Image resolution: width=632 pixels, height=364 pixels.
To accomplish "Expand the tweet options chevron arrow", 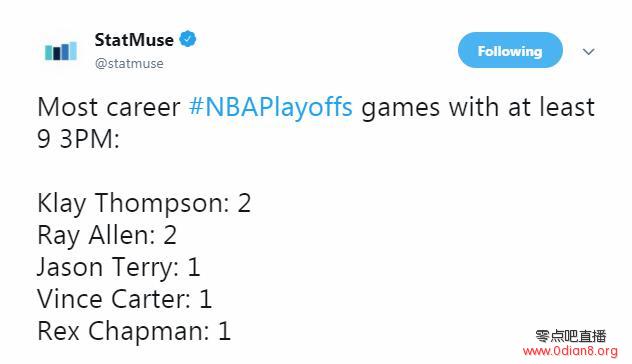I will click(588, 52).
